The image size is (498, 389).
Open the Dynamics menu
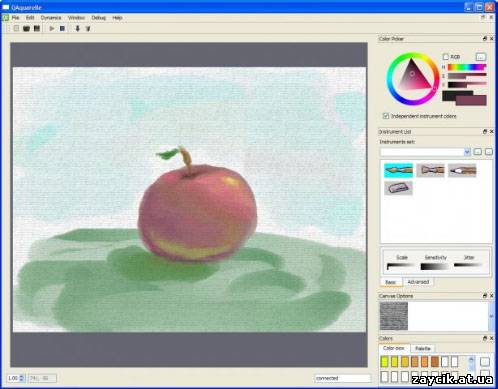tap(51, 18)
